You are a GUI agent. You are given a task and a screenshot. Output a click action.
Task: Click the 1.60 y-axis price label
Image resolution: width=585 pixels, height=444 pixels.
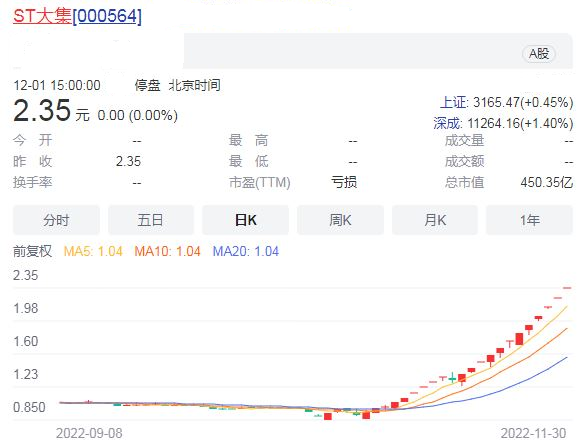click(26, 341)
